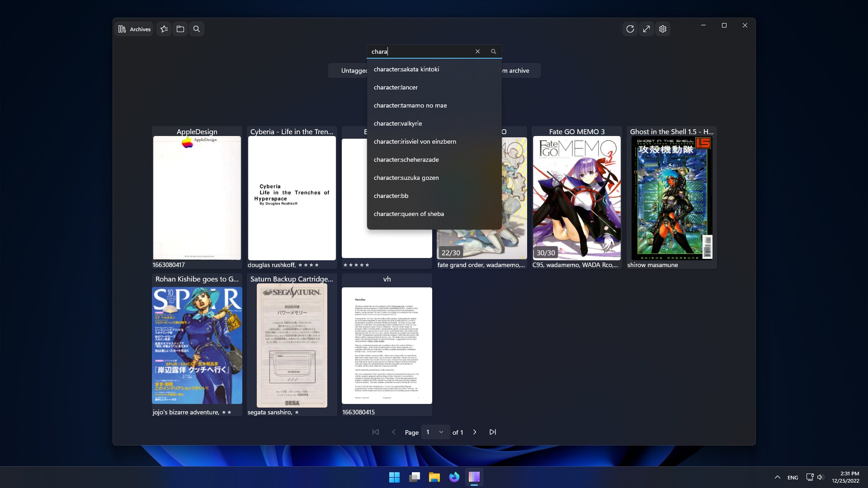
Task: Open the Archives library tab
Action: point(134,29)
